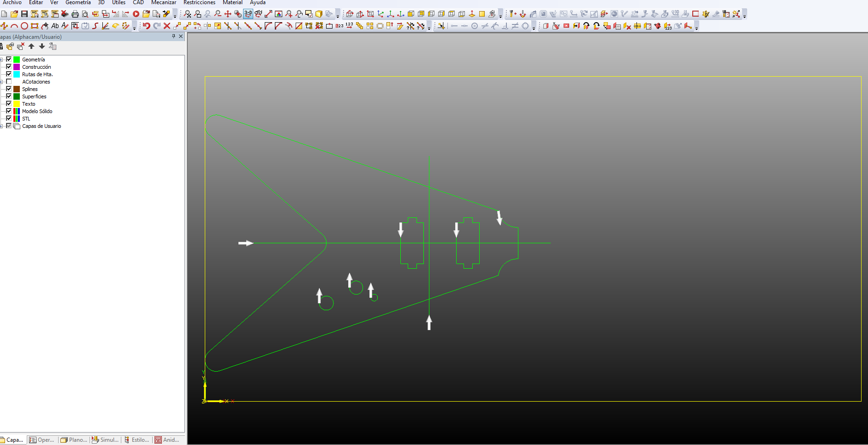The image size is (868, 445).
Task: Click the New file icon
Action: coord(4,14)
